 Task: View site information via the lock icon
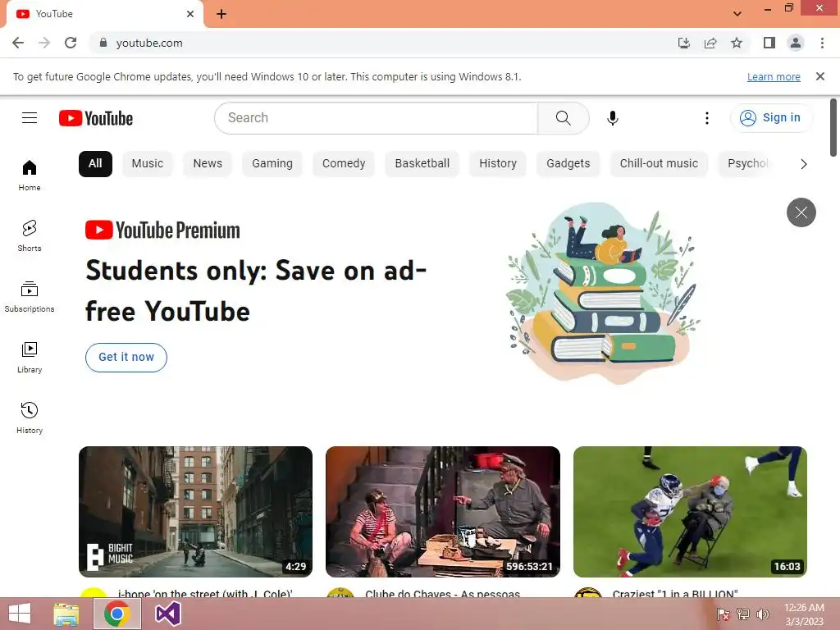[103, 43]
